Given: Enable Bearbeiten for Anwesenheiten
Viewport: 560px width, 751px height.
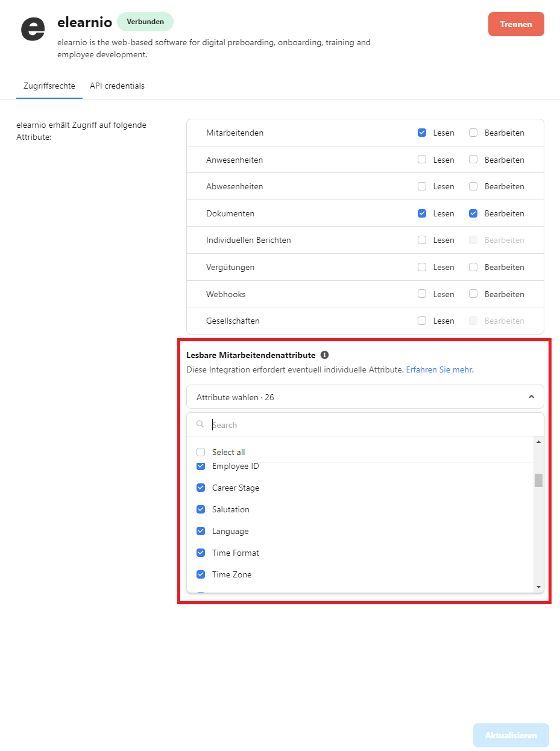Looking at the screenshot, I should [473, 160].
